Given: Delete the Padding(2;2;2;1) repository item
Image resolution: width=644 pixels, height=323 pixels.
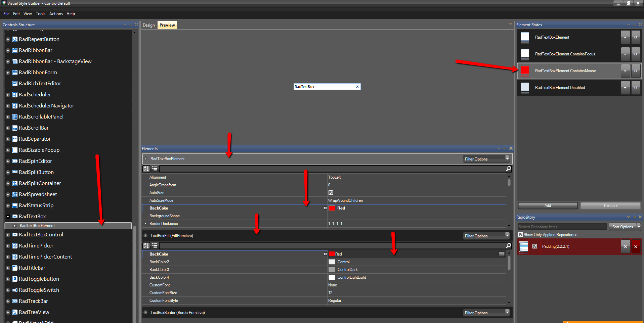Looking at the screenshot, I should [636, 246].
